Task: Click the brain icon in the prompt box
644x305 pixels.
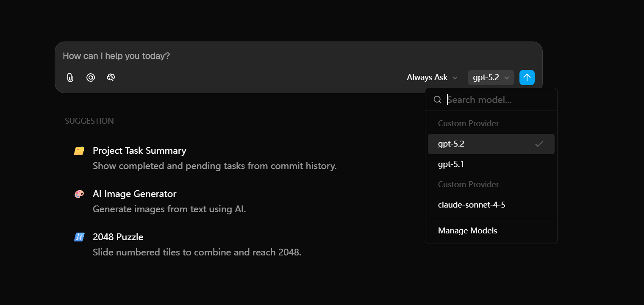Action: [111, 78]
